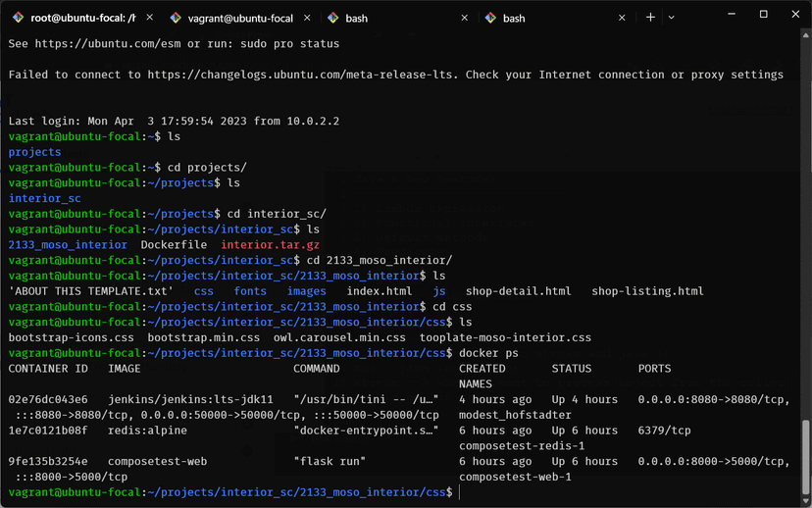The width and height of the screenshot is (812, 508).
Task: Click the root@ubuntu-focal tab icon
Action: (x=18, y=18)
